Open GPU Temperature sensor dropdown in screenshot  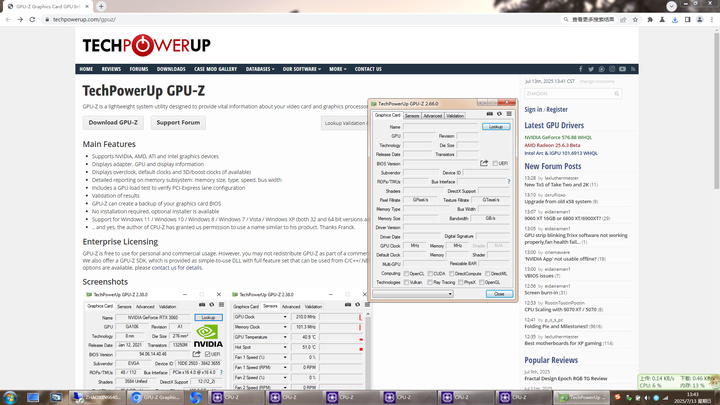[x=285, y=337]
